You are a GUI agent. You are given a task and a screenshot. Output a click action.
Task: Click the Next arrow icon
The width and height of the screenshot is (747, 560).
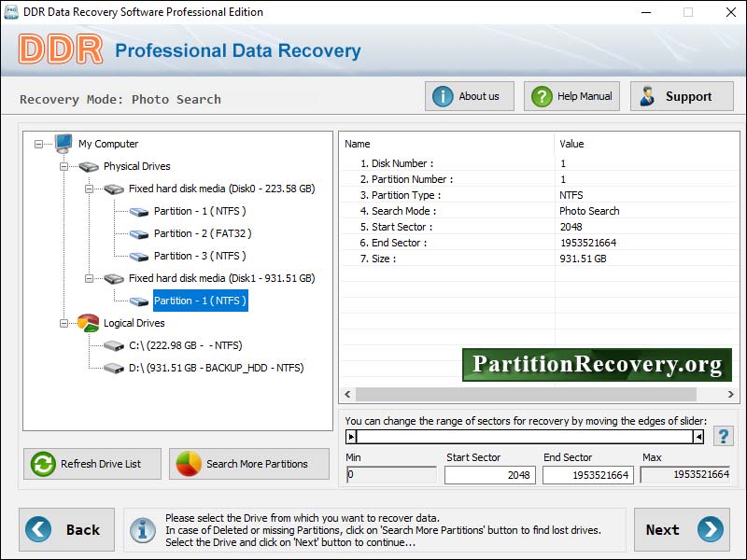pyautogui.click(x=707, y=530)
